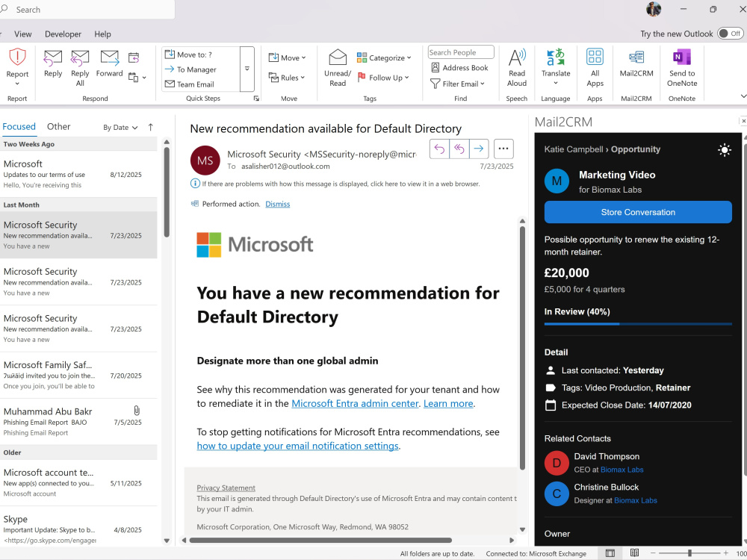
Task: Open the Microsoft Family Safety email
Action: point(78,376)
